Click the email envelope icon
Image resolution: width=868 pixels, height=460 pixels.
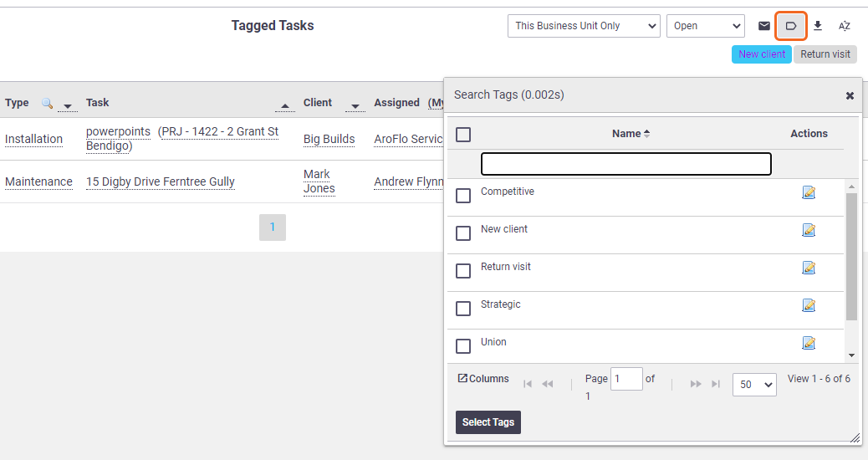764,26
